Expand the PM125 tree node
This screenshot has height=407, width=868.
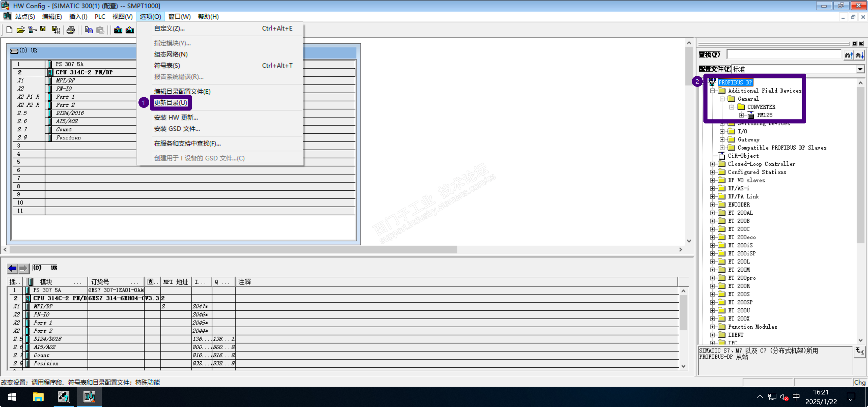[741, 115]
